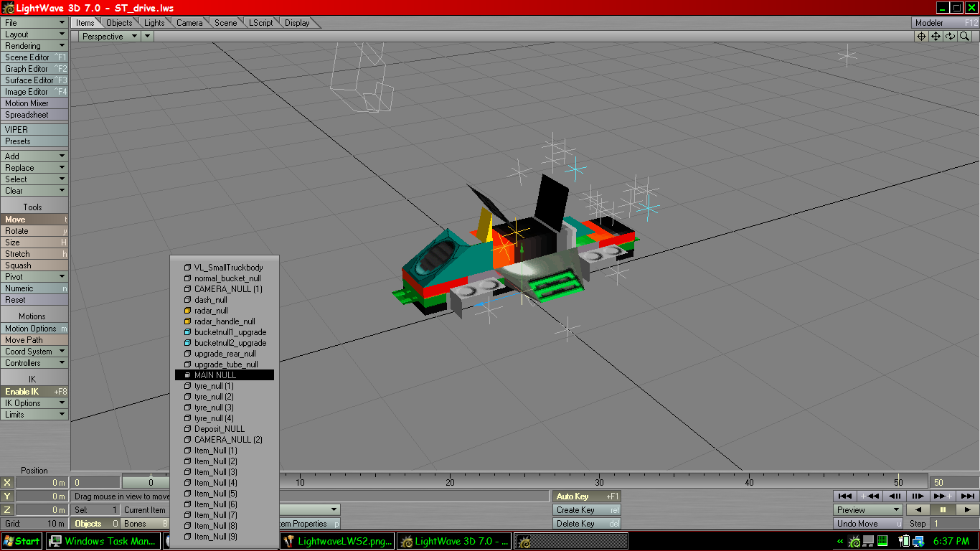980x551 pixels.
Task: Step forward one frame
Action: (x=918, y=496)
